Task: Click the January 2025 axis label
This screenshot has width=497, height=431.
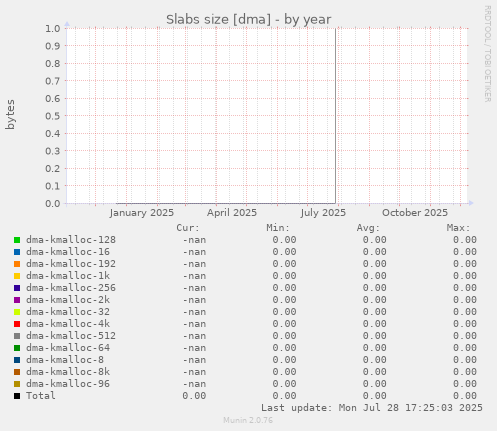Action: 142,213
